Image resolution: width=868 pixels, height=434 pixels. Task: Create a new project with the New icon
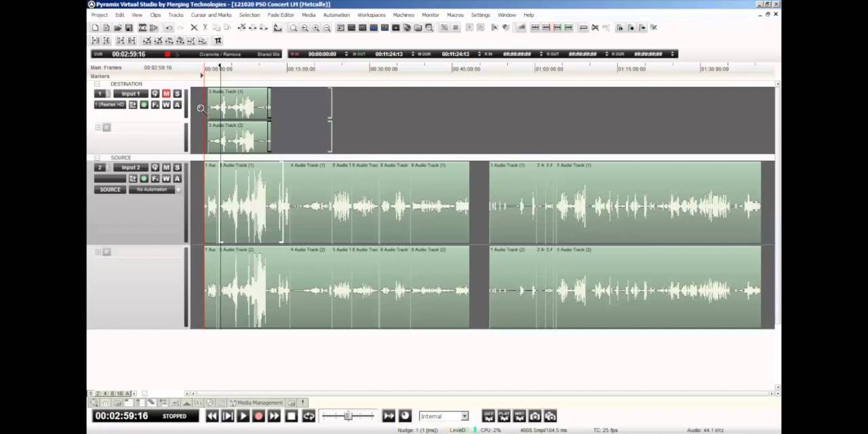(96, 28)
